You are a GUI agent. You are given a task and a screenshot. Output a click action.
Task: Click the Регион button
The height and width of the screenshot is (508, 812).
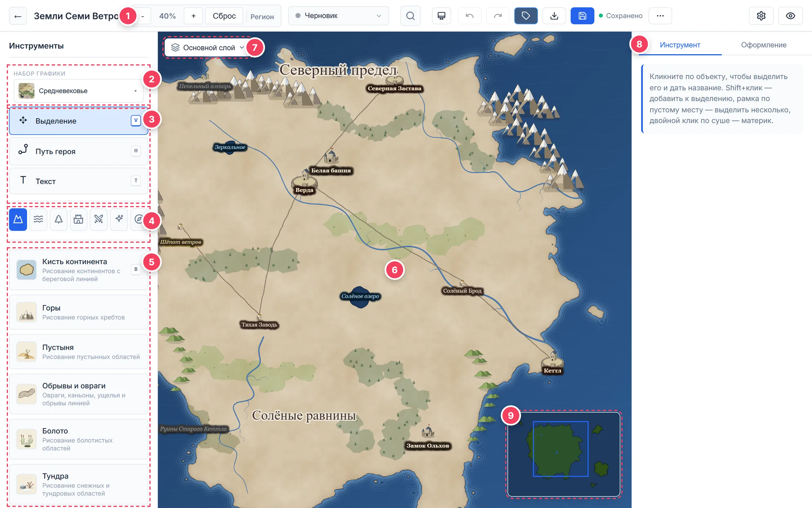point(262,16)
